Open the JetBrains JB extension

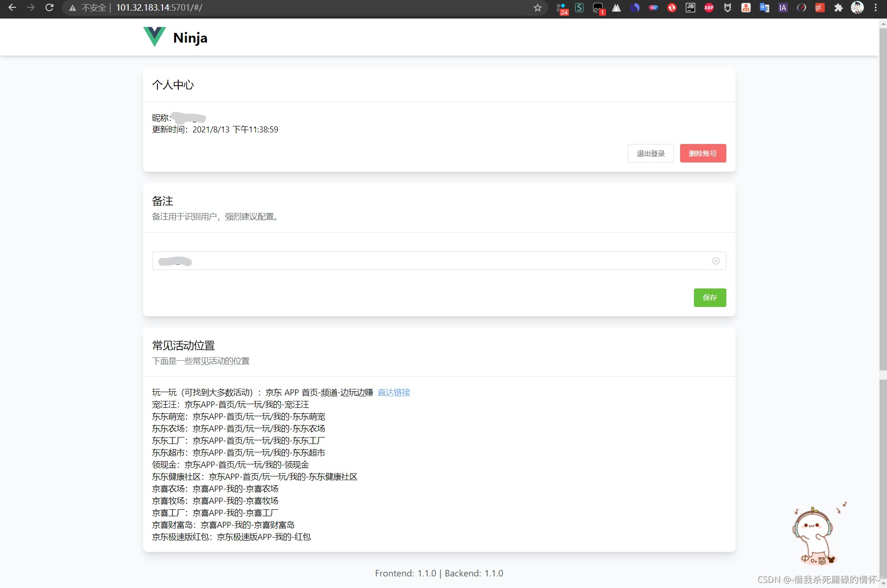[690, 7]
